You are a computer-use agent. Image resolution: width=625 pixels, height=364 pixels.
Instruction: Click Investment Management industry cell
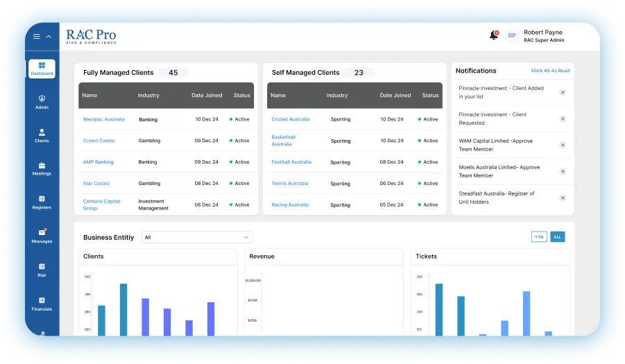tap(153, 205)
